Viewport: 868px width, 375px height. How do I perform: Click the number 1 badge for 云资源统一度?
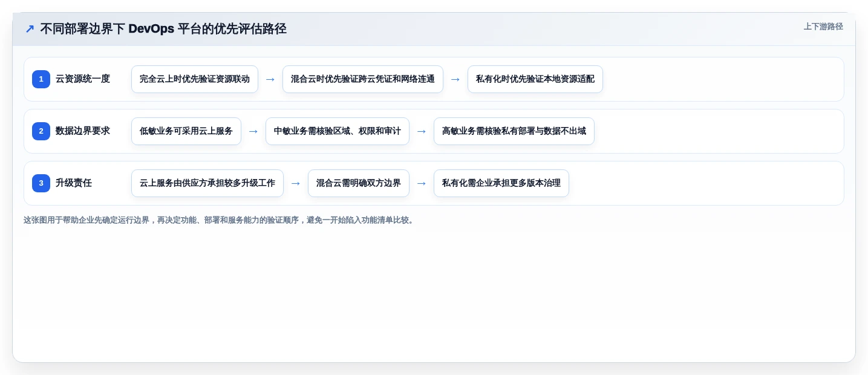41,79
